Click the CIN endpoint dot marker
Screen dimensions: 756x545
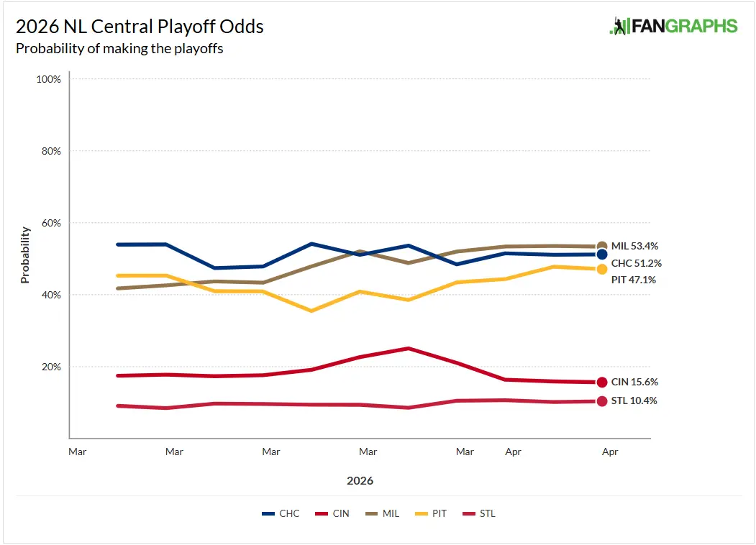pyautogui.click(x=602, y=383)
